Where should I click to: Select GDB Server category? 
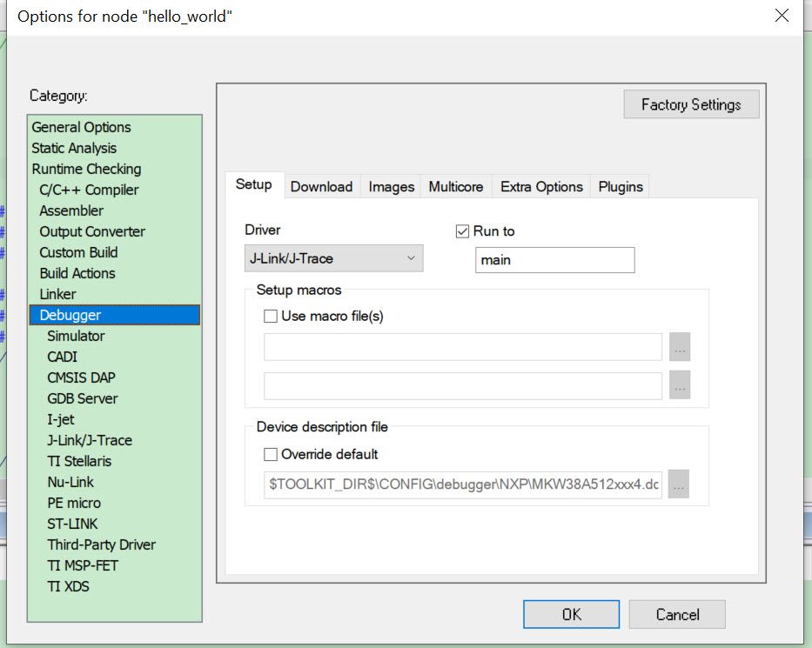[83, 398]
